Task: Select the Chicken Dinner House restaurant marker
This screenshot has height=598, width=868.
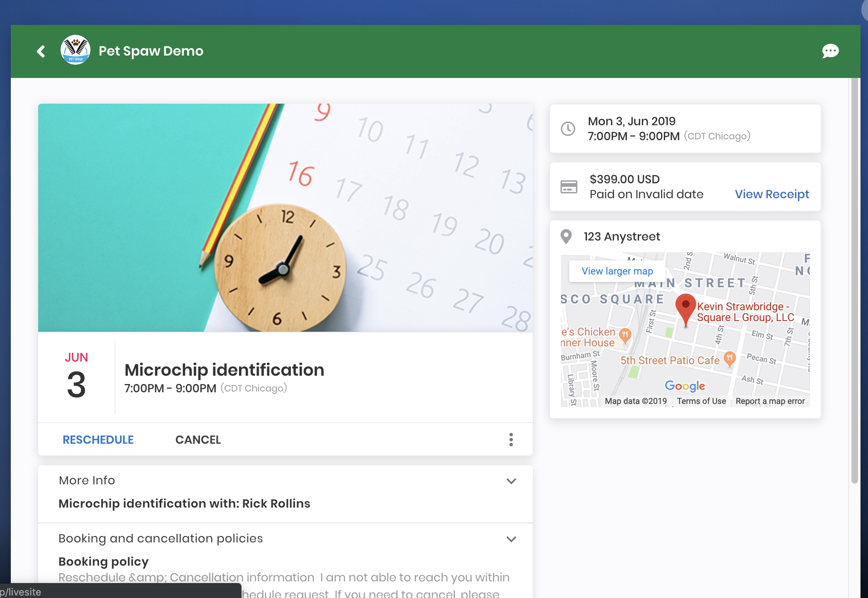Action: (x=625, y=335)
